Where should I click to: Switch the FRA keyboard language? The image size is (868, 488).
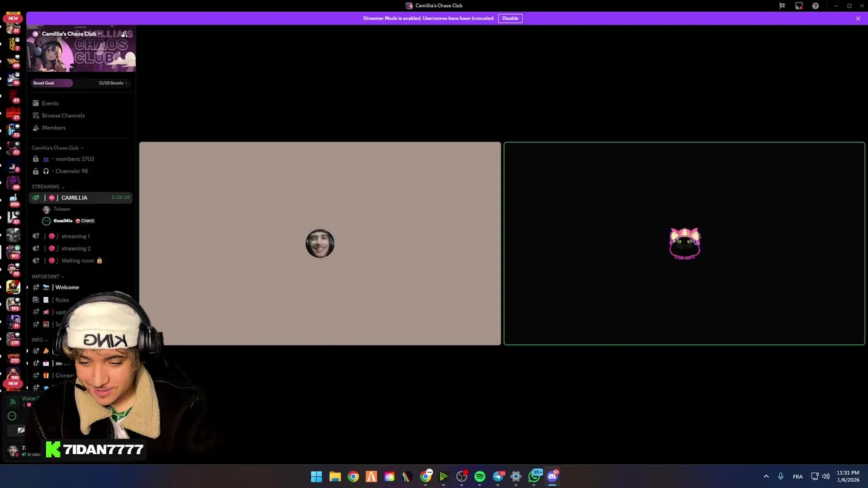pos(798,476)
